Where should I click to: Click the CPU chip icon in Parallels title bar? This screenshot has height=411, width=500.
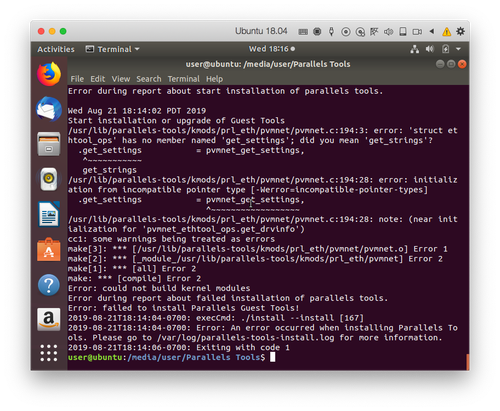pyautogui.click(x=317, y=31)
